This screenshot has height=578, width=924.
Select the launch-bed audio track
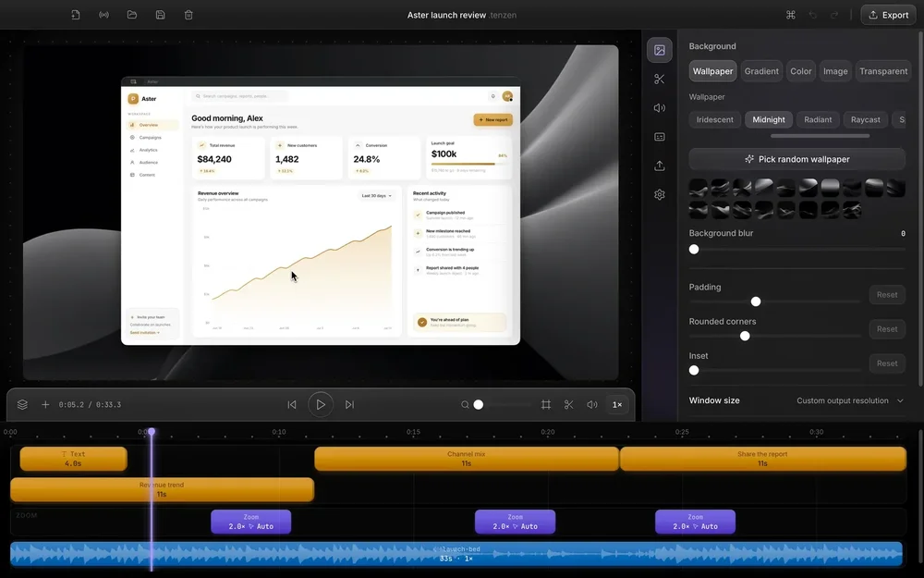pos(456,554)
